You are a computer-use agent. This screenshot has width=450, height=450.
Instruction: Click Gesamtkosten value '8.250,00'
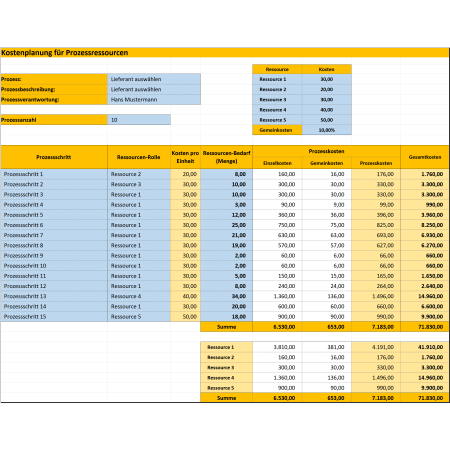click(x=425, y=225)
